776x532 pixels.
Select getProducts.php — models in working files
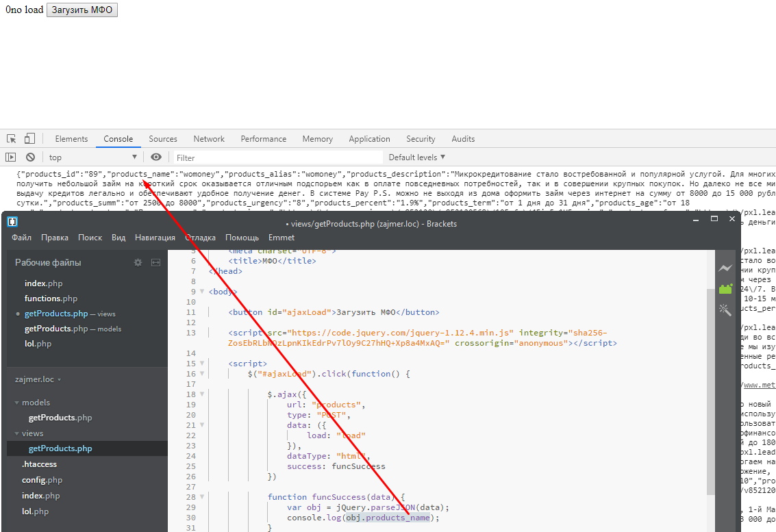coord(73,329)
